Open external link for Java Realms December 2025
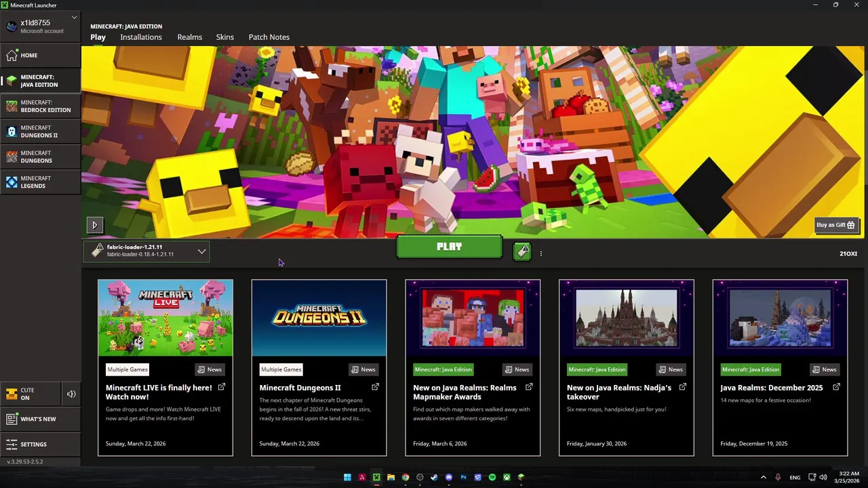 click(836, 387)
